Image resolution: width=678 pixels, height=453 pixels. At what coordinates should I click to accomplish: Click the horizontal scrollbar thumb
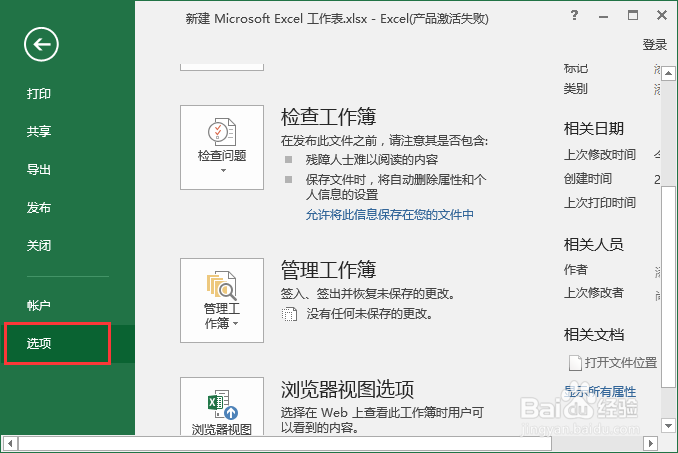click(x=285, y=443)
